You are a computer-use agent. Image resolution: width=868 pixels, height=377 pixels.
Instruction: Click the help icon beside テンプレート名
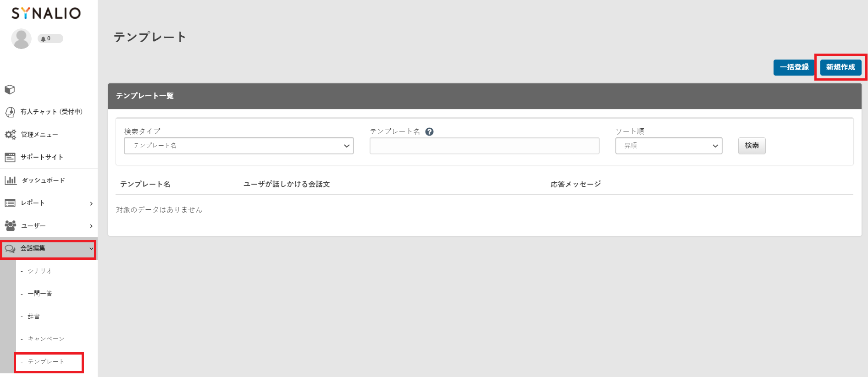(x=429, y=132)
